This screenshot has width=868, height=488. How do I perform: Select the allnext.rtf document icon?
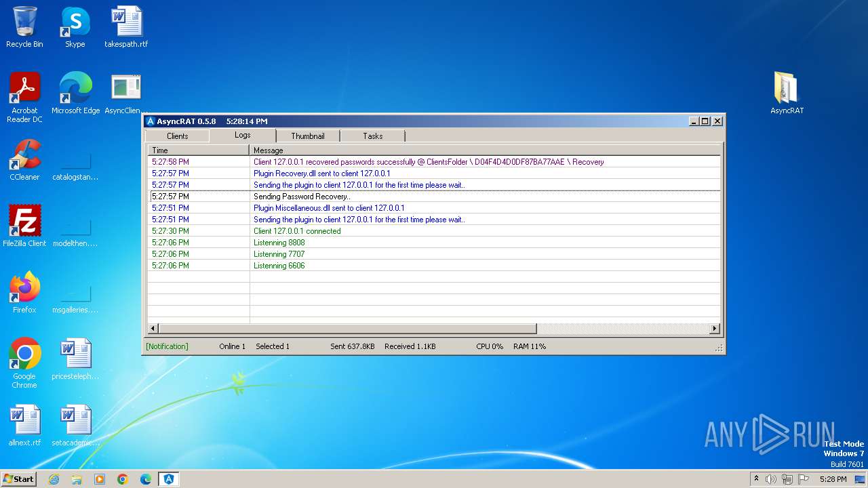(x=24, y=426)
